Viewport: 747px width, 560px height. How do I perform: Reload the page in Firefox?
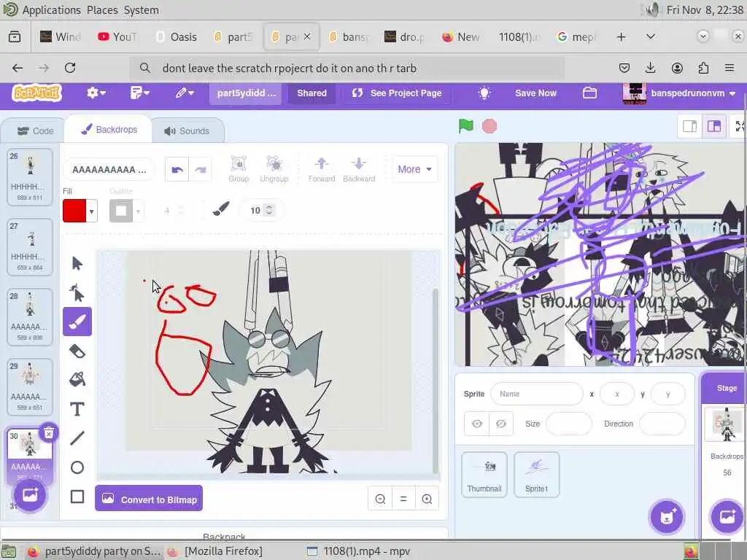tap(70, 68)
